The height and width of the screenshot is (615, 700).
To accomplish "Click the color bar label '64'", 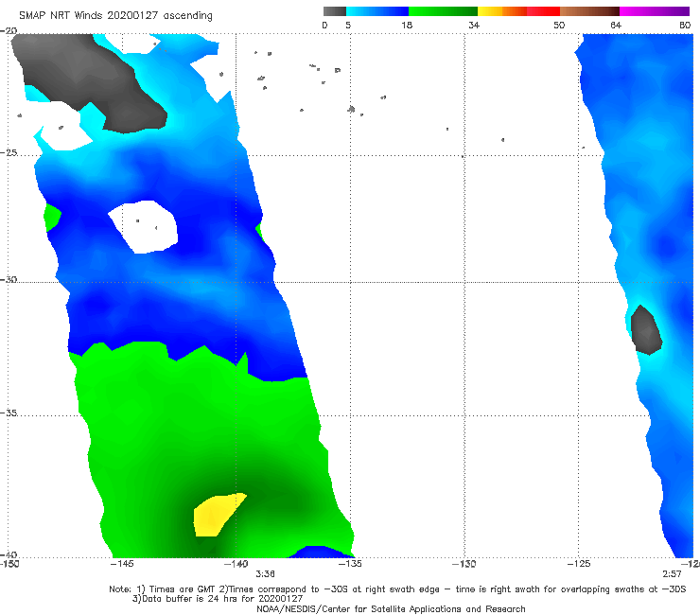I will coord(616,25).
